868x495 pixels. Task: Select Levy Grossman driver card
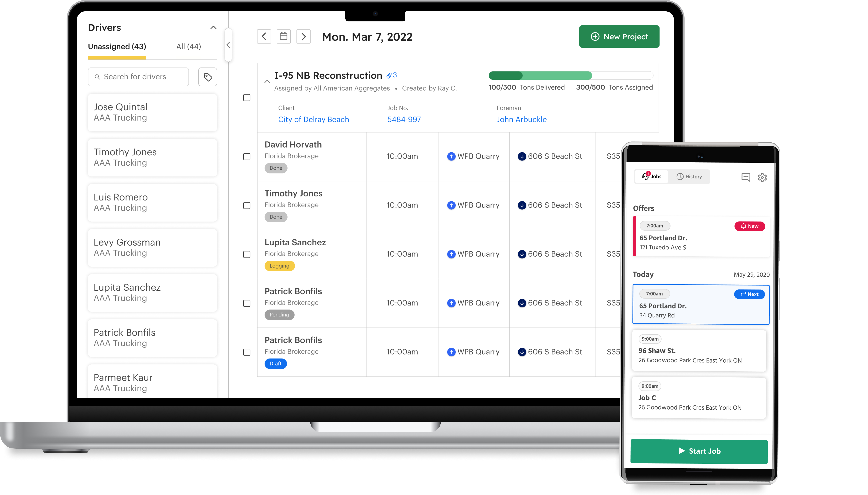(152, 248)
